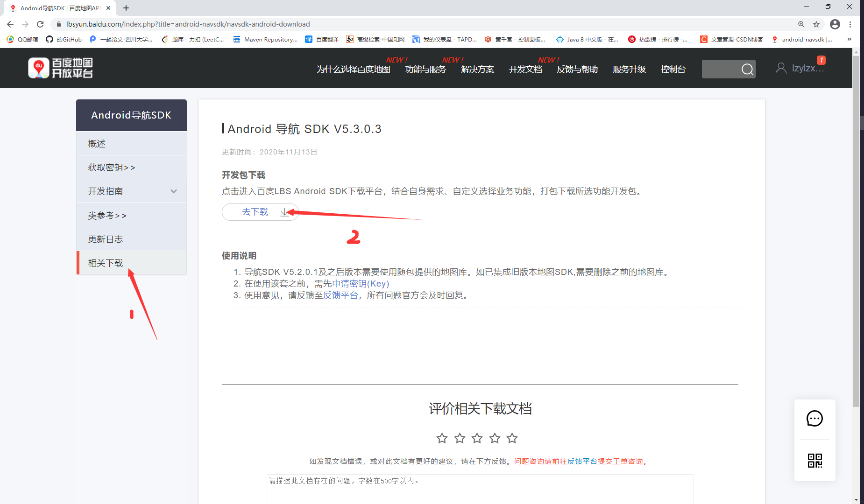This screenshot has height=504, width=864.
Task: Open the 一起论文-四川大学 bookmark
Action: pyautogui.click(x=121, y=39)
